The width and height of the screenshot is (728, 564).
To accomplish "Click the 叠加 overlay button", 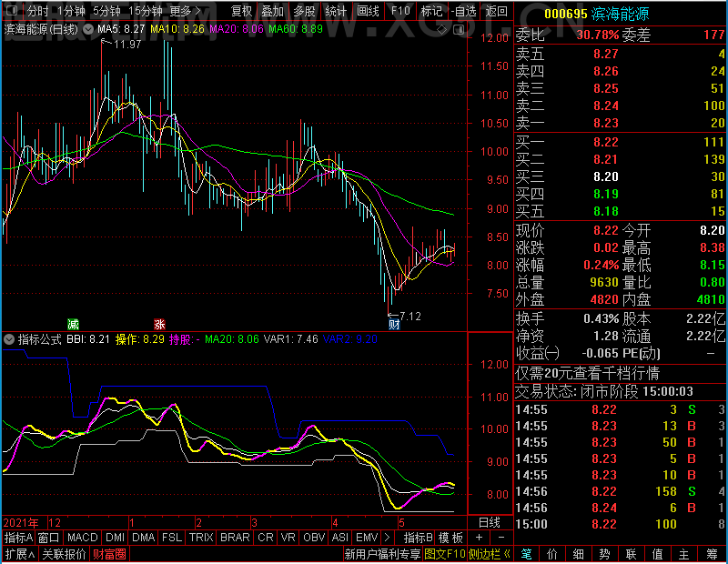I will click(273, 11).
